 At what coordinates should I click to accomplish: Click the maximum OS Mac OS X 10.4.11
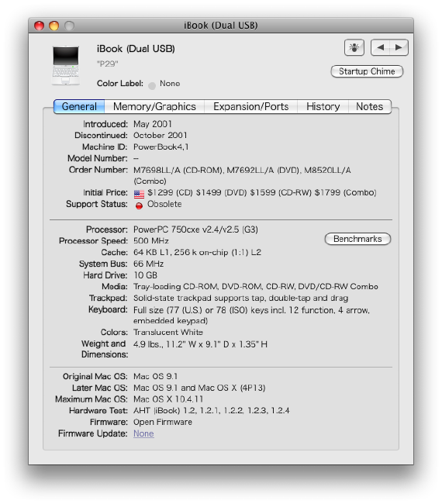click(x=168, y=399)
